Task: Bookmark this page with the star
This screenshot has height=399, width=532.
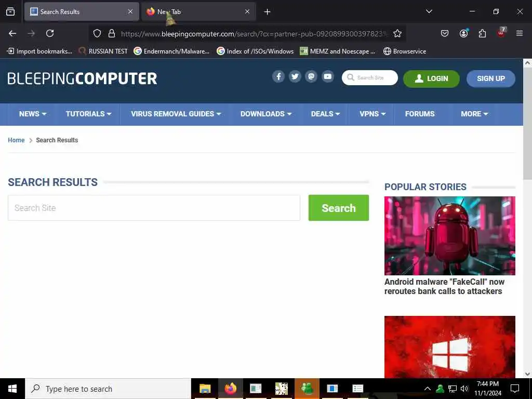Action: click(x=397, y=33)
